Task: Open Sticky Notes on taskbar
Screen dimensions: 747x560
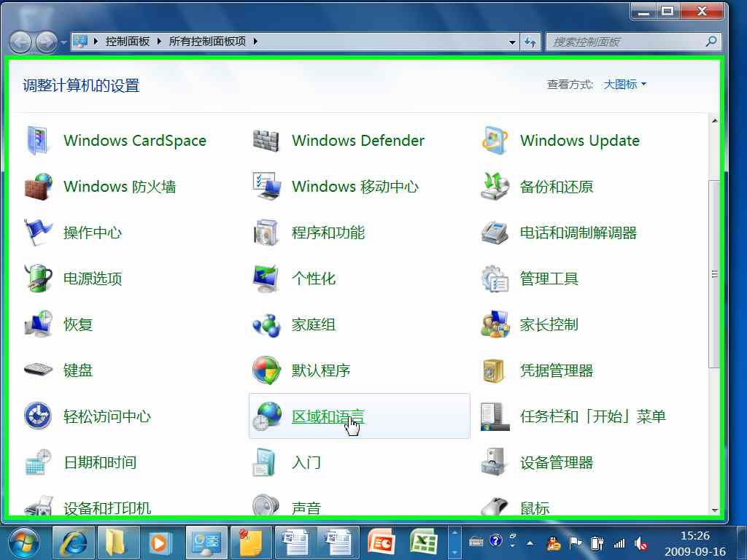Action: pyautogui.click(x=252, y=542)
